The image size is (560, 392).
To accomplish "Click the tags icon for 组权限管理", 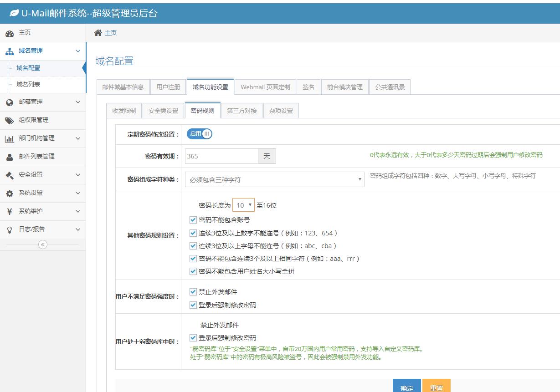I will point(9,121).
